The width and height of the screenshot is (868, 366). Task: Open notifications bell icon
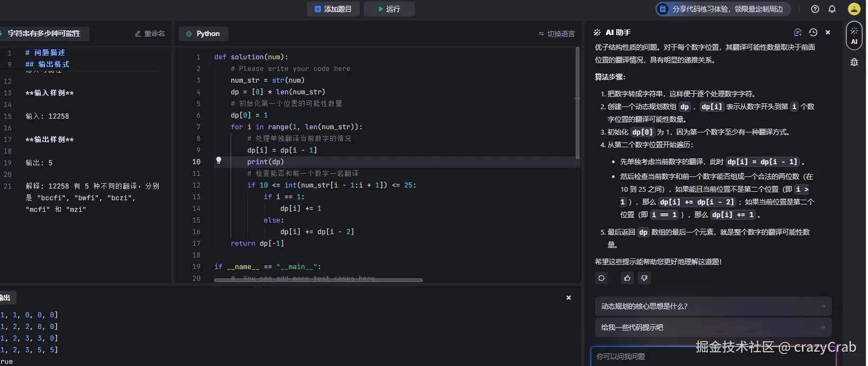pyautogui.click(x=832, y=9)
